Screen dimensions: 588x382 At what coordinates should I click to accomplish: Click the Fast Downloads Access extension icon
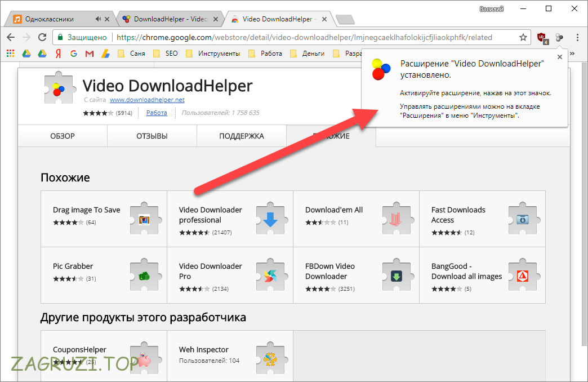tap(524, 220)
